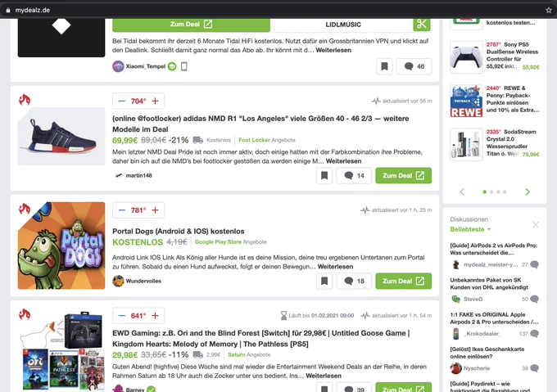This screenshot has height=392, width=557.
Task: Open Google Play Store Angebote link
Action: point(230,242)
